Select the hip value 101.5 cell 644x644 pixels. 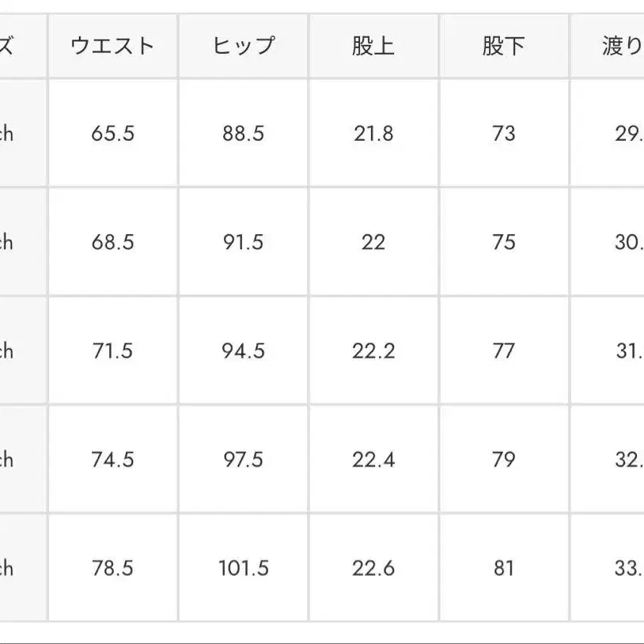(243, 567)
